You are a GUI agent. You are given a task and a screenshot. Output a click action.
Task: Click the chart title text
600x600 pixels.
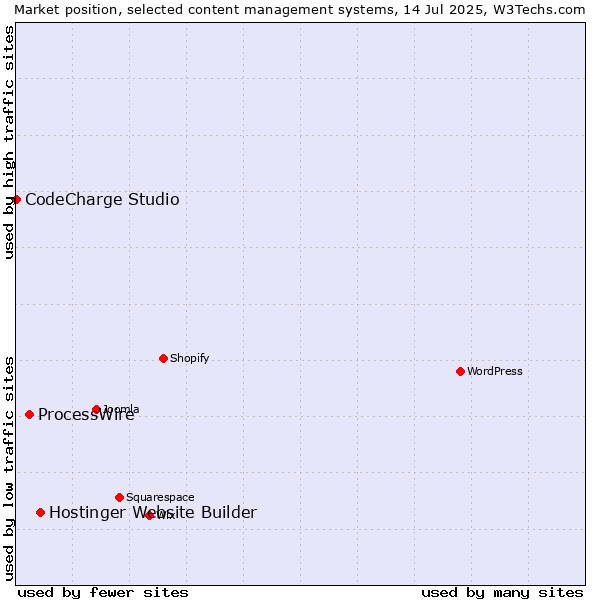click(300, 10)
